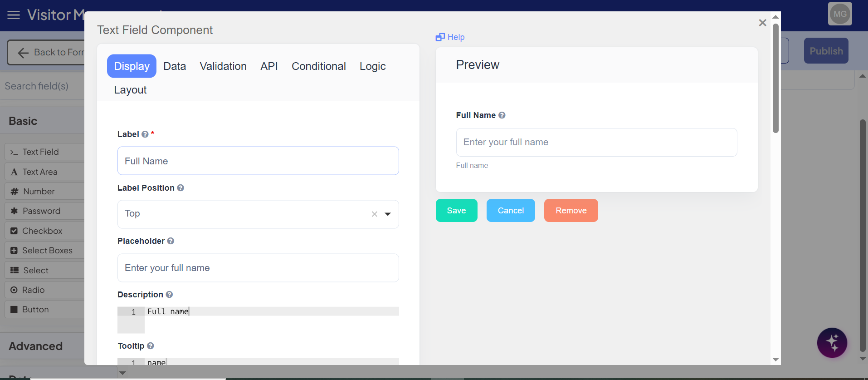The image size is (868, 380).
Task: Open the AI assistant sparkle button
Action: tap(832, 343)
